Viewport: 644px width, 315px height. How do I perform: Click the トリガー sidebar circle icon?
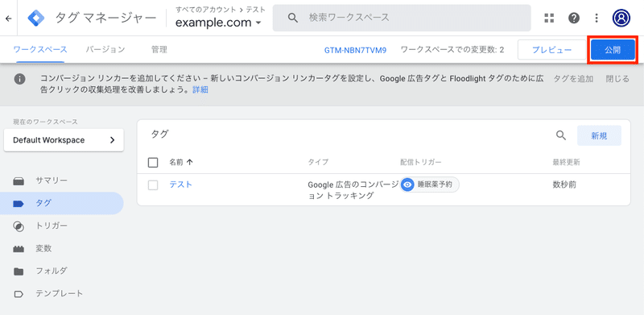(19, 226)
